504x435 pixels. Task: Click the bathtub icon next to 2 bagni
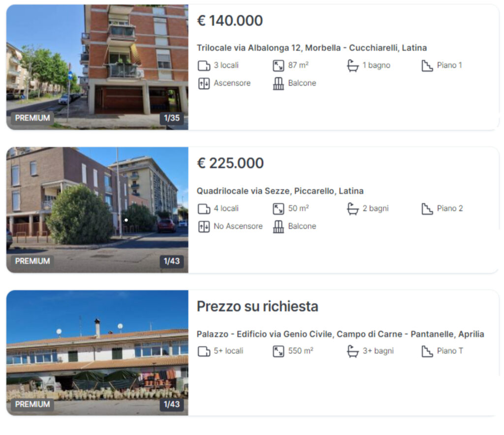[x=352, y=209]
